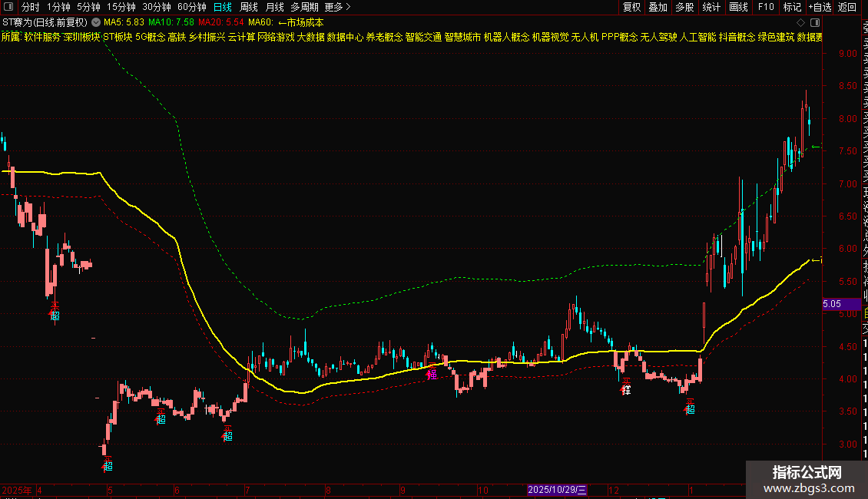Open the PPP概念 concept link
The width and height of the screenshot is (868, 499).
pos(619,37)
